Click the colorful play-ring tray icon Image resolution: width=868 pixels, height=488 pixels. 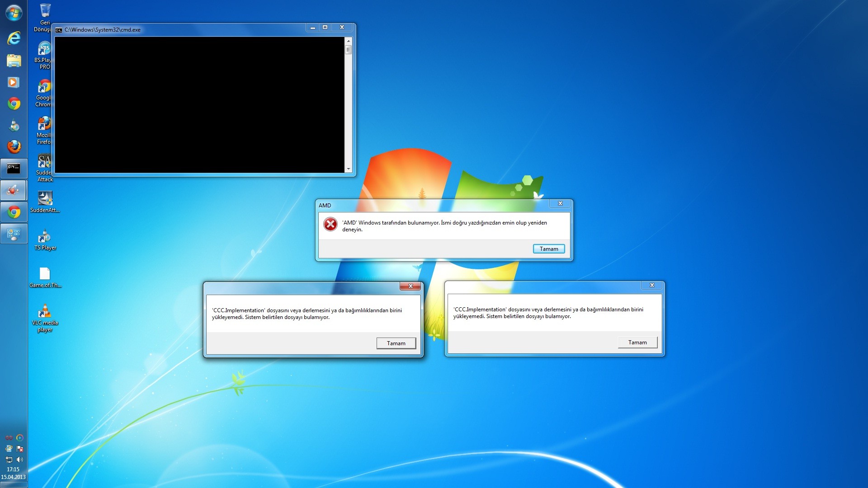click(19, 438)
